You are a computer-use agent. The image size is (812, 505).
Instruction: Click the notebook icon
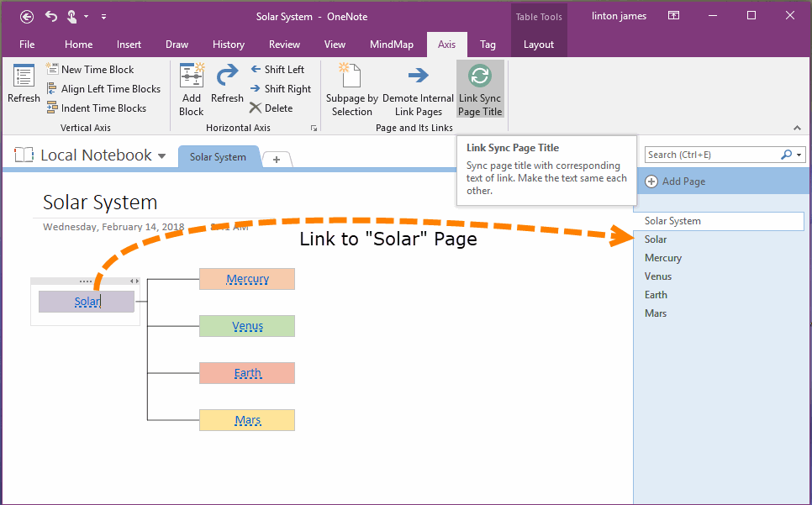pyautogui.click(x=24, y=155)
